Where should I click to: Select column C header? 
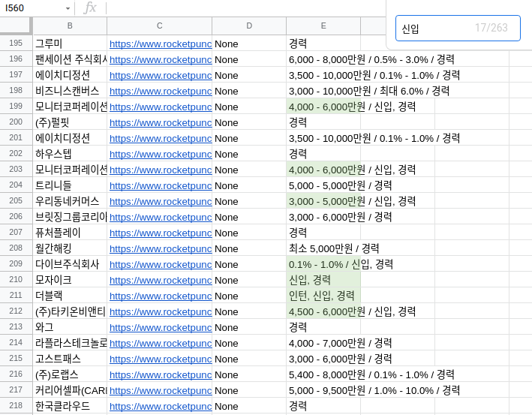coord(160,26)
